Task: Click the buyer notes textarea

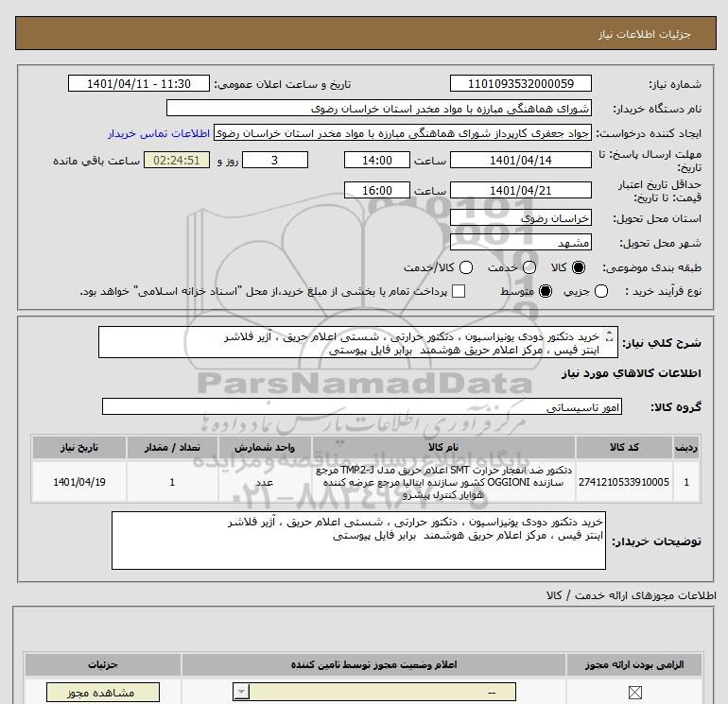Action: 358,541
